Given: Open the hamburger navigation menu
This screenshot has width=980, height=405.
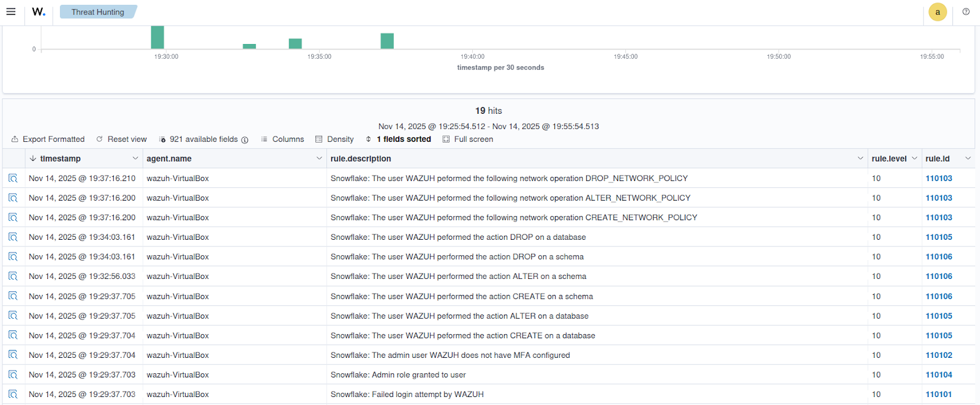Looking at the screenshot, I should coord(11,12).
